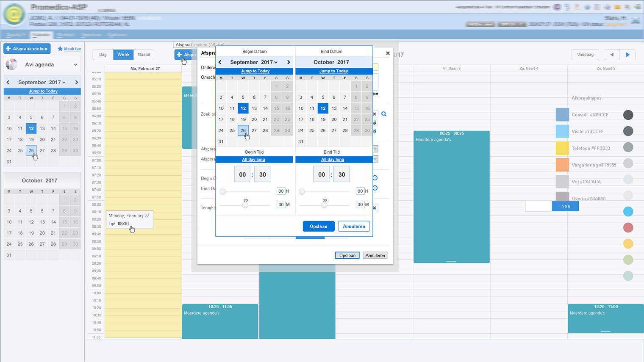The image size is (644, 362).
Task: Switch to the Dag view tab
Action: (x=103, y=55)
